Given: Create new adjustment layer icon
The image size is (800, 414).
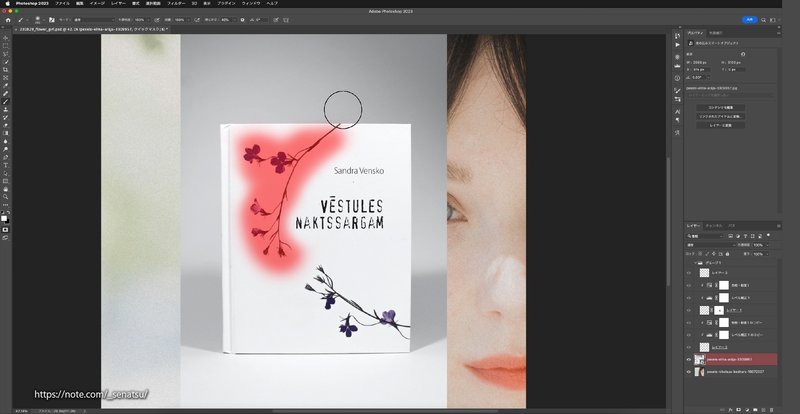Looking at the screenshot, I should 746,409.
